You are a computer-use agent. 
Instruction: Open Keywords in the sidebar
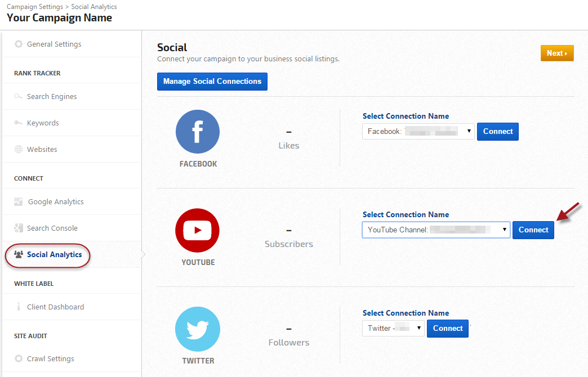click(43, 123)
